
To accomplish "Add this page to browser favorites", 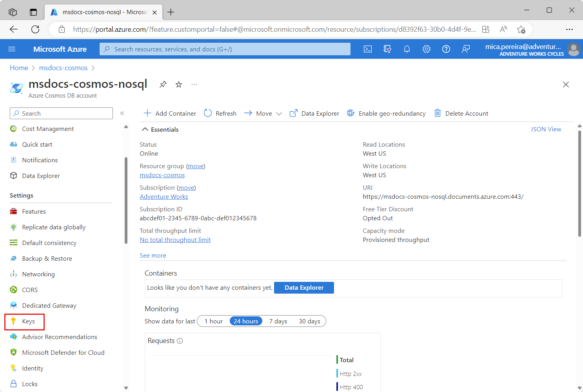I will 521,29.
